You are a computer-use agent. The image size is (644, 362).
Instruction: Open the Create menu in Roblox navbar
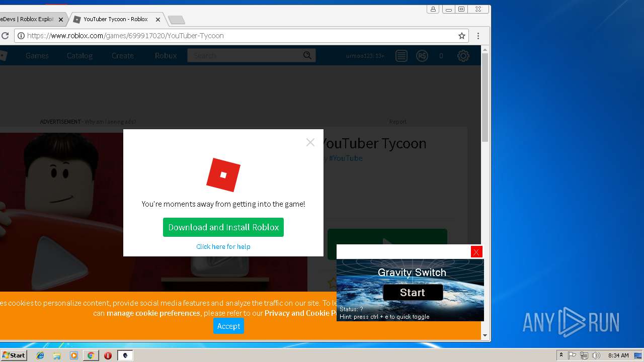[x=123, y=56]
